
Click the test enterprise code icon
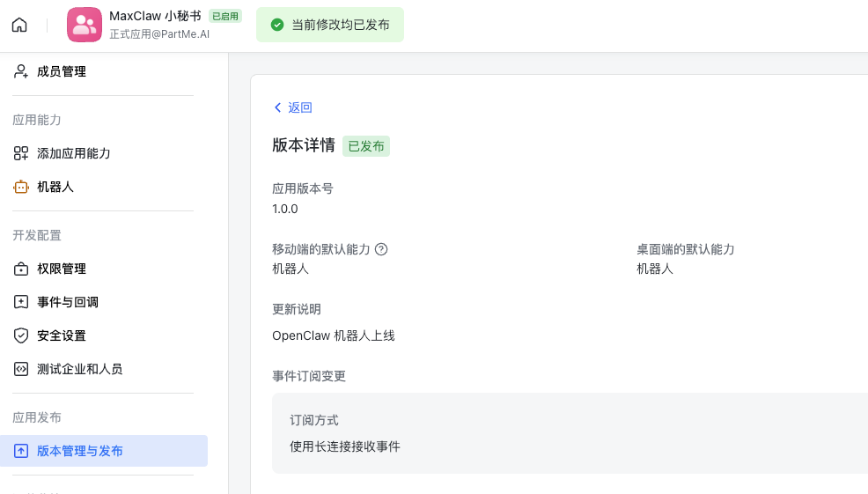[x=21, y=369]
